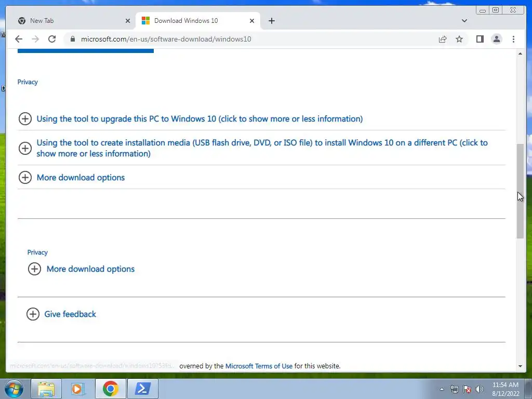Share this page using the share icon
Screen dimensions: 532x399
[443, 39]
